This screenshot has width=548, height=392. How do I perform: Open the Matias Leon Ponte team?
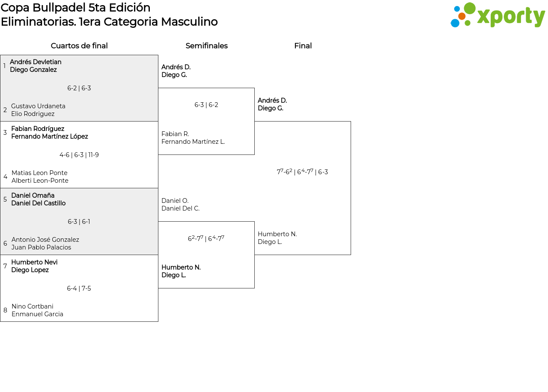pos(40,177)
